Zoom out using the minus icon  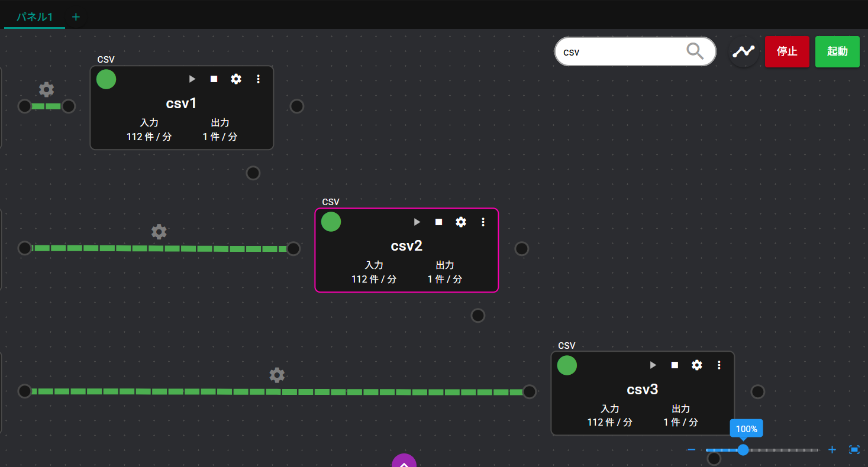[x=691, y=450]
